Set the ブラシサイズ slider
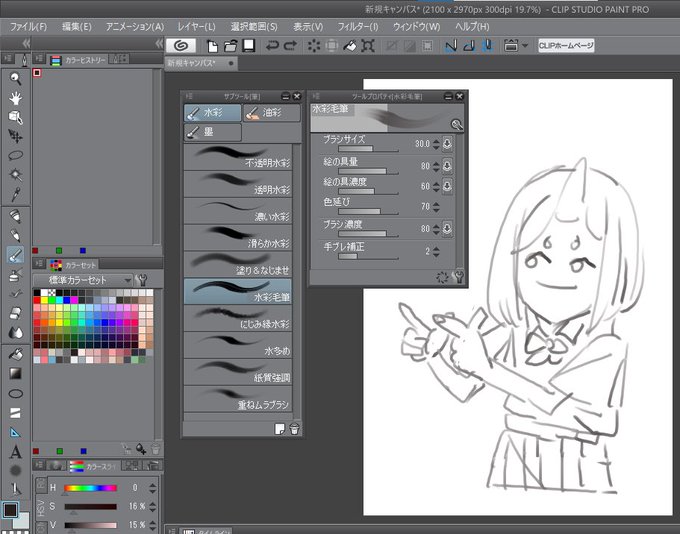The width and height of the screenshot is (680, 534). point(368,149)
